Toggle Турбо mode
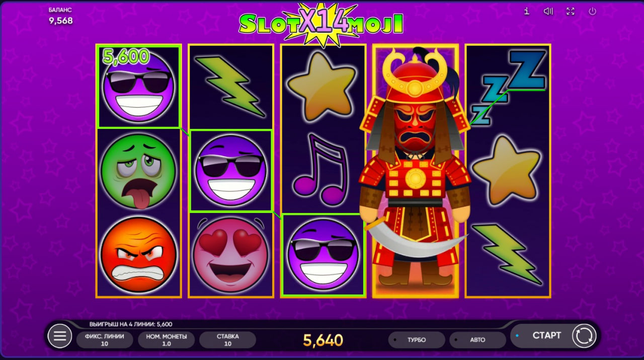Viewport: 644px width, 360px height. click(x=417, y=340)
